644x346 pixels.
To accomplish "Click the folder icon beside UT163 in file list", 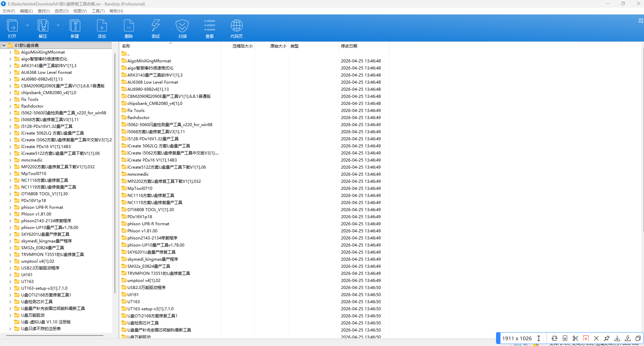I will click(x=124, y=301).
